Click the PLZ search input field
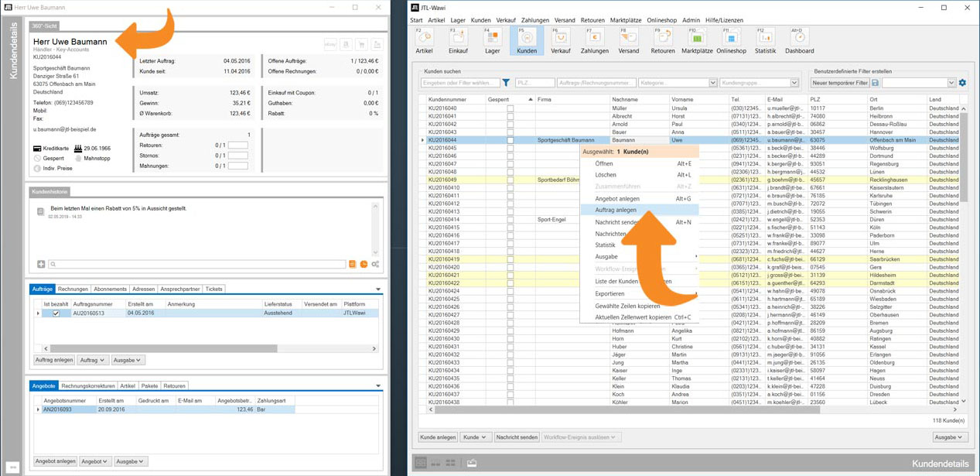 pyautogui.click(x=535, y=83)
